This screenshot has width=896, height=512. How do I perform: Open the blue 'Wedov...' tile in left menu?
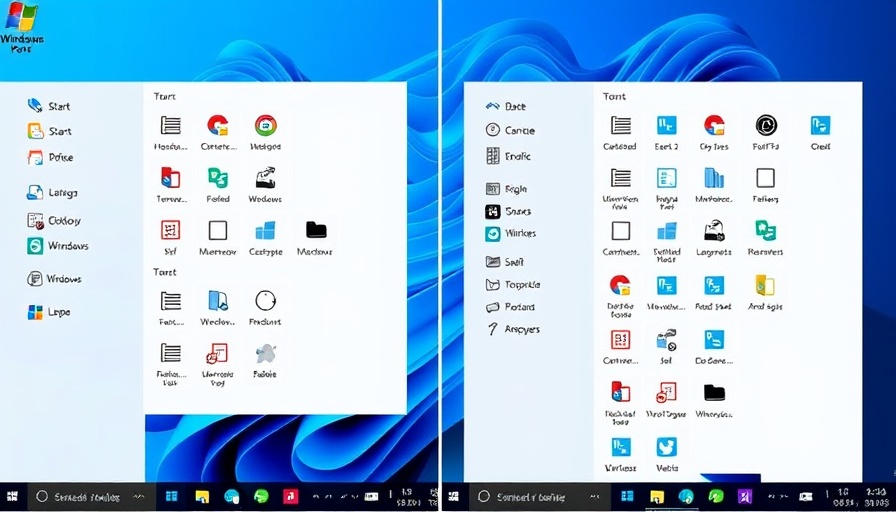(x=218, y=308)
